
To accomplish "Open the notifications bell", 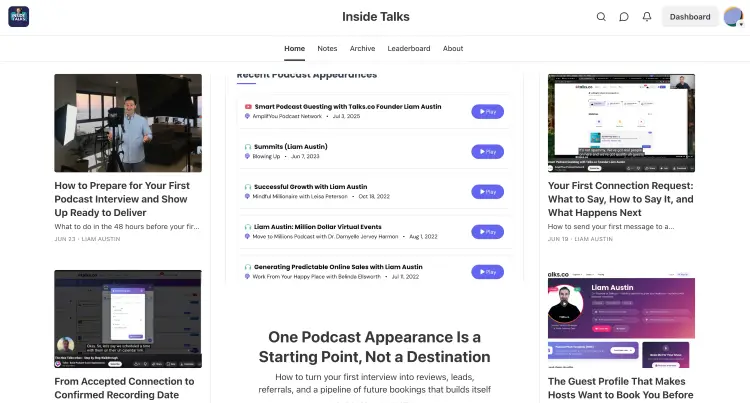I will tap(647, 17).
